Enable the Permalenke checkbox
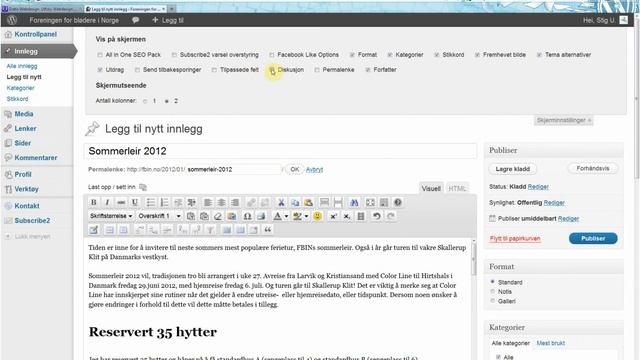Screen dimensions: 640x360 point(317,70)
